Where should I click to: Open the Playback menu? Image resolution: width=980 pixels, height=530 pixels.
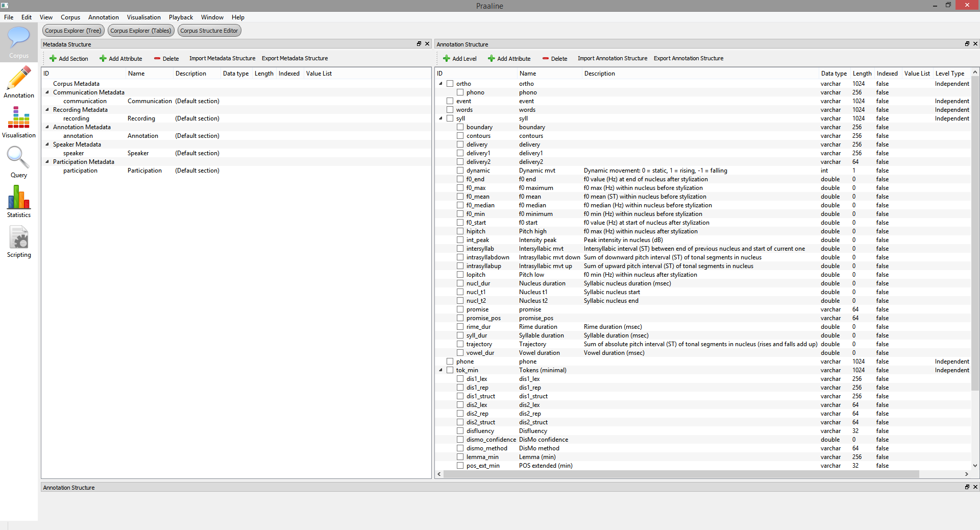click(x=181, y=17)
